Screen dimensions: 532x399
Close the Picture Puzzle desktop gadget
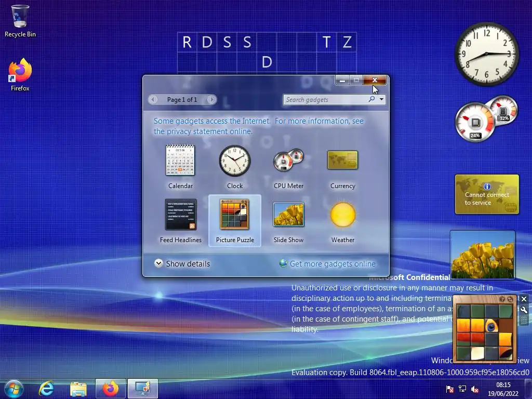click(x=524, y=299)
